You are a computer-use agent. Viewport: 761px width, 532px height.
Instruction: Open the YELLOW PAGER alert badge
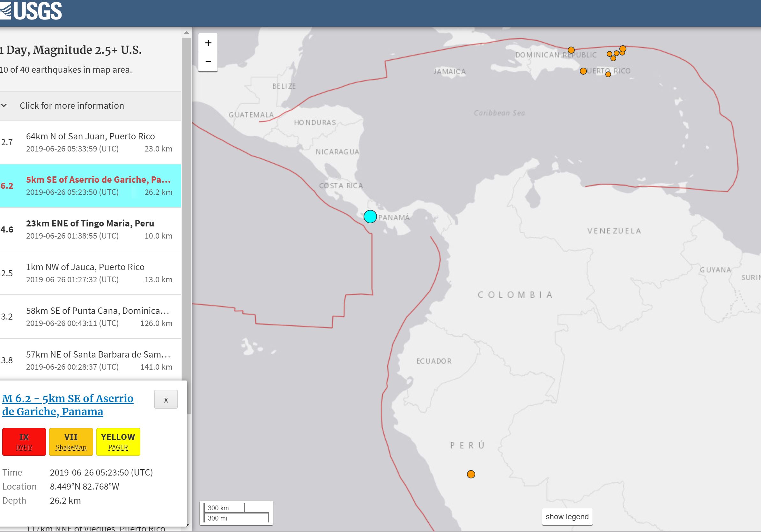(118, 441)
